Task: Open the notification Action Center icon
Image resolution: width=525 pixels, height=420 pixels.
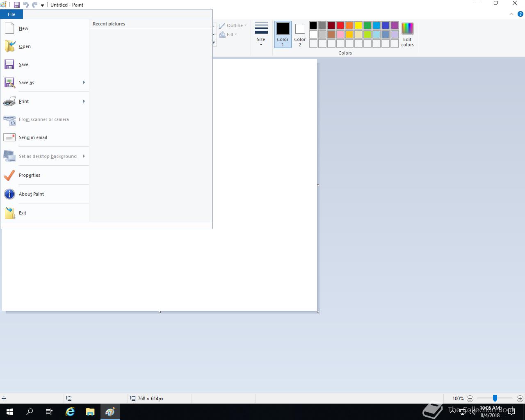Action: pyautogui.click(x=511, y=412)
